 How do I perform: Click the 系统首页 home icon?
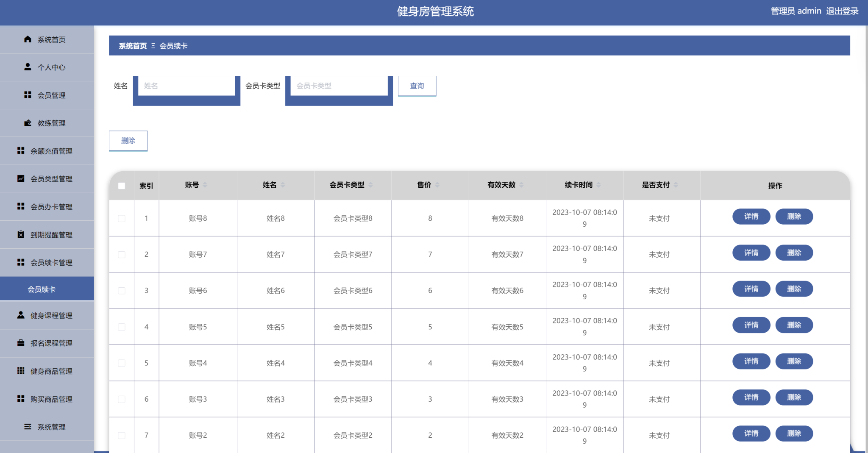point(28,39)
